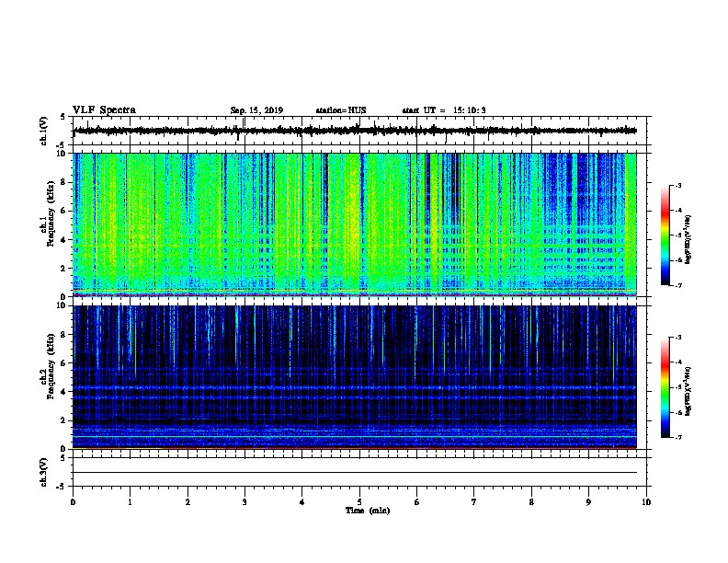
Task: Click the -7 label on ch.2 colorbar
Action: click(x=678, y=438)
